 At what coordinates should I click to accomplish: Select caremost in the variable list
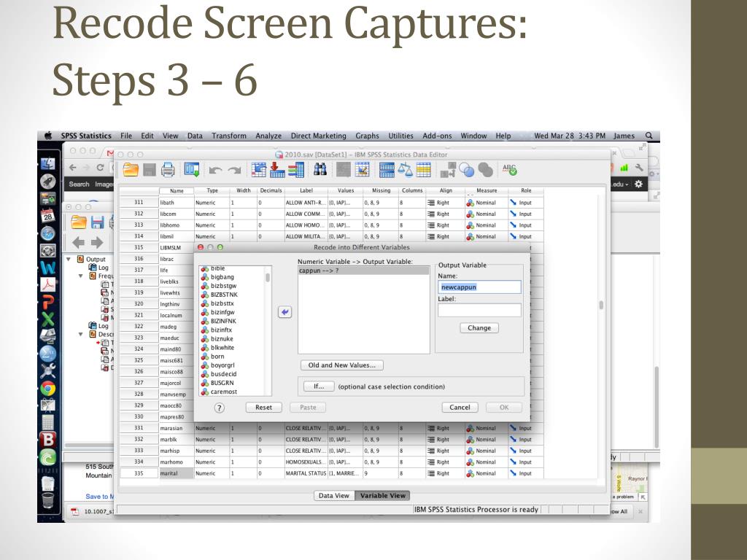click(223, 392)
